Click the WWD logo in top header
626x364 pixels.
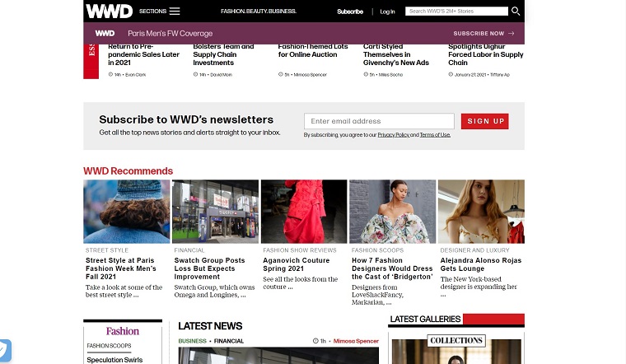pos(109,11)
